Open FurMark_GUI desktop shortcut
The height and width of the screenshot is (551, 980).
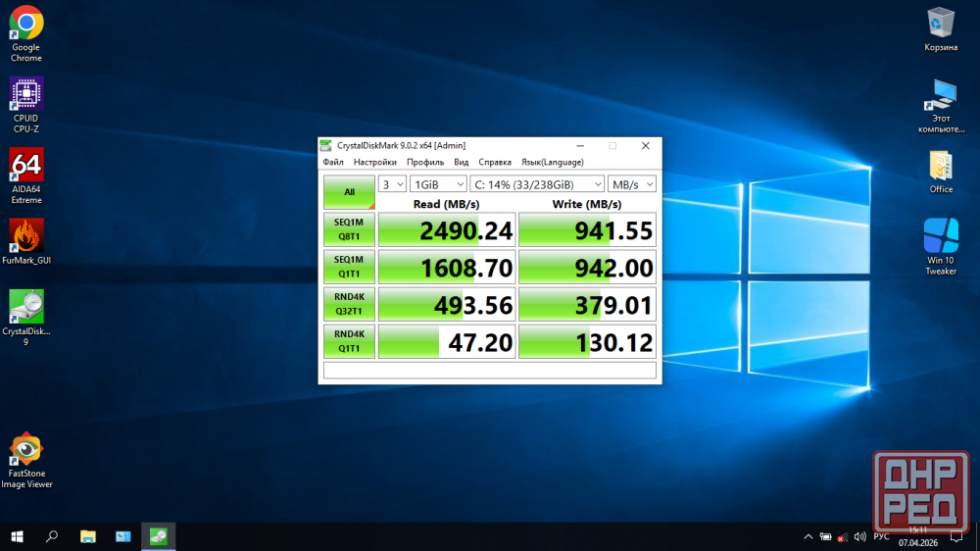pos(25,236)
